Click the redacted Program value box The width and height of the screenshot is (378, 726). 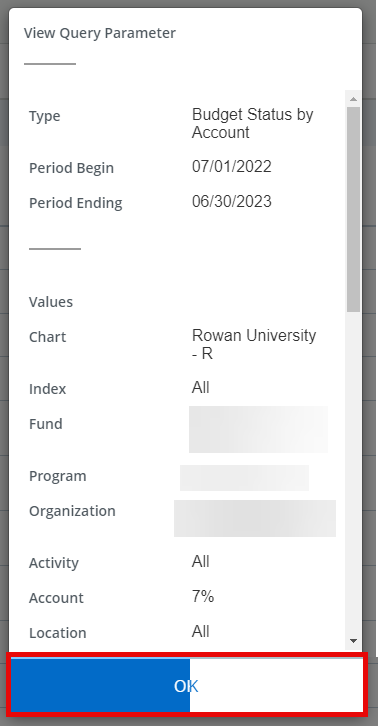coord(244,478)
